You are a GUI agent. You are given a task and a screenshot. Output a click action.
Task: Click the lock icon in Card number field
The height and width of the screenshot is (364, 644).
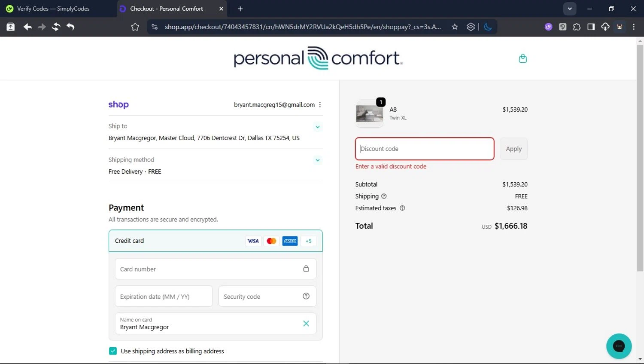tap(306, 269)
